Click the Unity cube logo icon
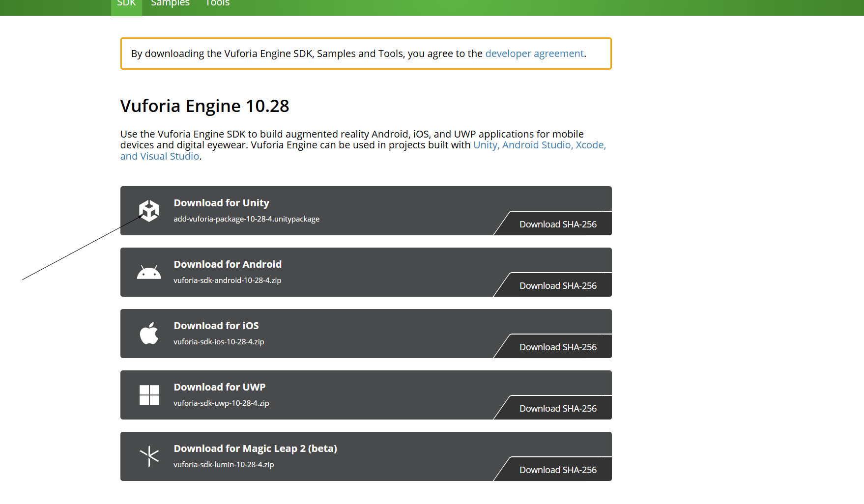The image size is (864, 504). [149, 211]
